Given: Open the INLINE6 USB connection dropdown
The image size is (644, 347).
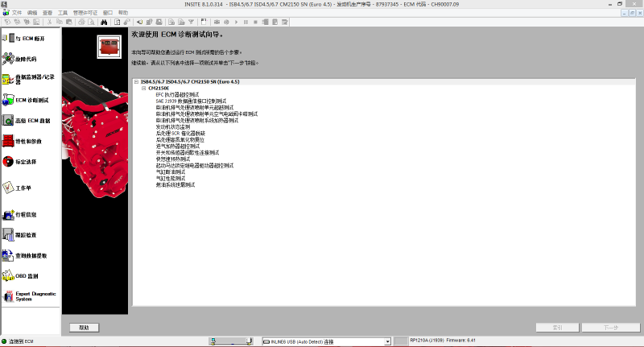Looking at the screenshot, I should 387,341.
